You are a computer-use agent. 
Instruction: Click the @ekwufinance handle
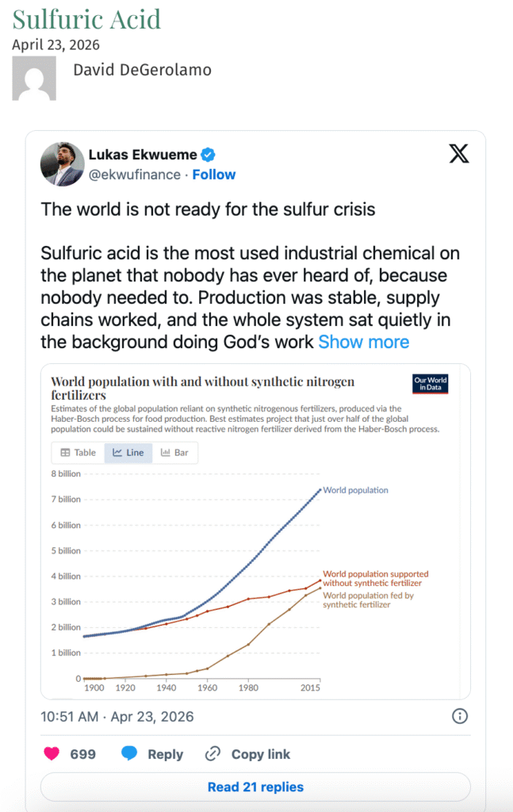pos(134,174)
